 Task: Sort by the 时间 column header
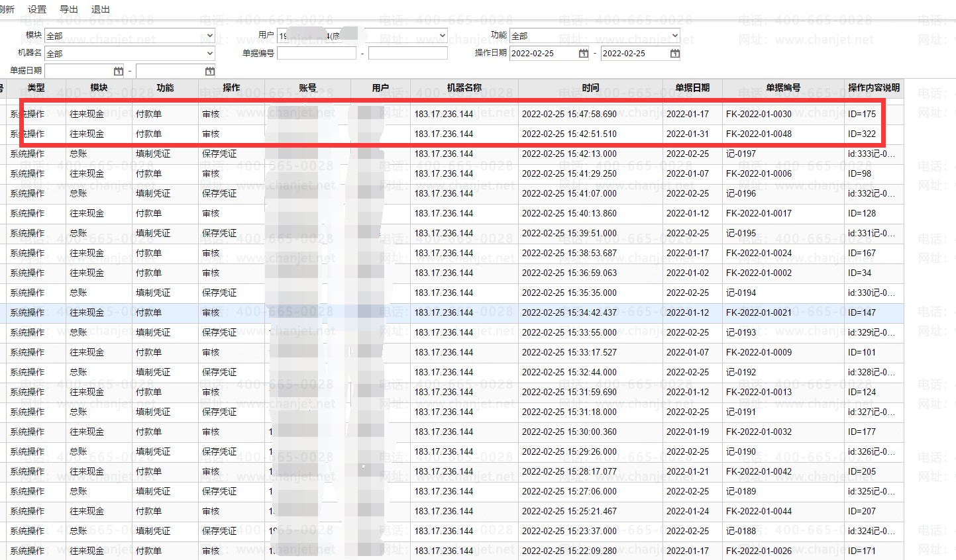tap(590, 88)
